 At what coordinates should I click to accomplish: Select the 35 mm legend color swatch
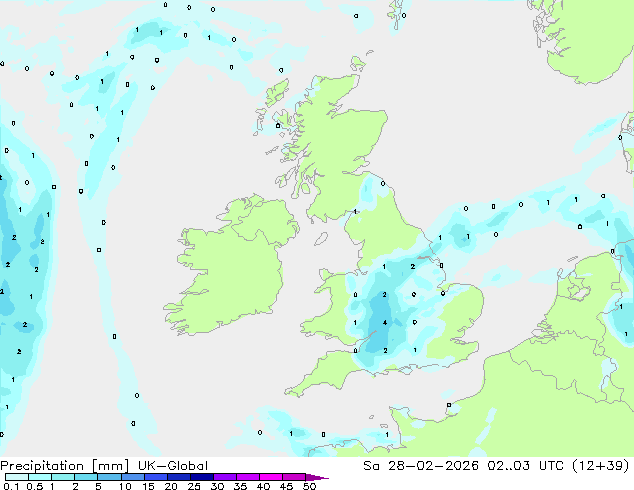247,477
